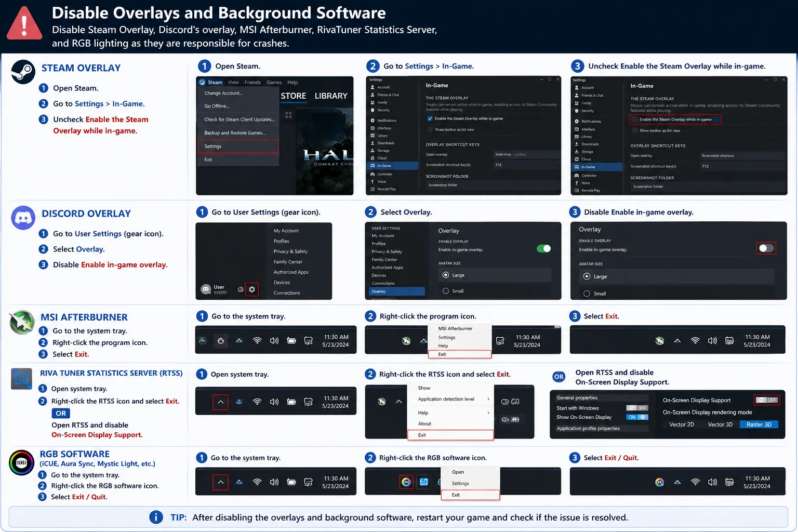Open Application detection level submenu arrow
Screen dimensions: 798x532
pyautogui.click(x=488, y=399)
